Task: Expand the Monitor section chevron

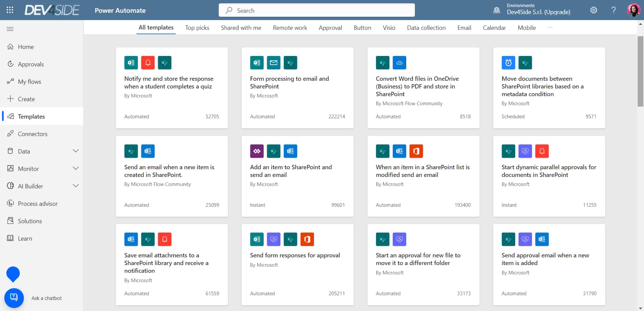Action: pos(76,169)
